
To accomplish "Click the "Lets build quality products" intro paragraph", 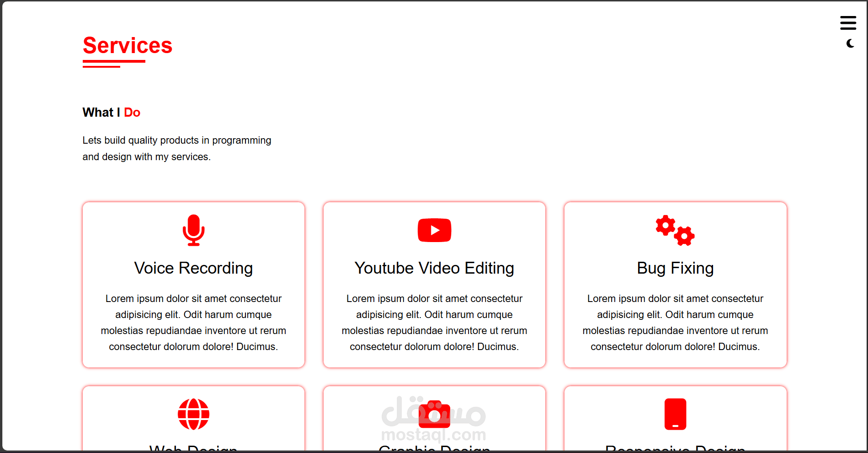I will click(177, 148).
